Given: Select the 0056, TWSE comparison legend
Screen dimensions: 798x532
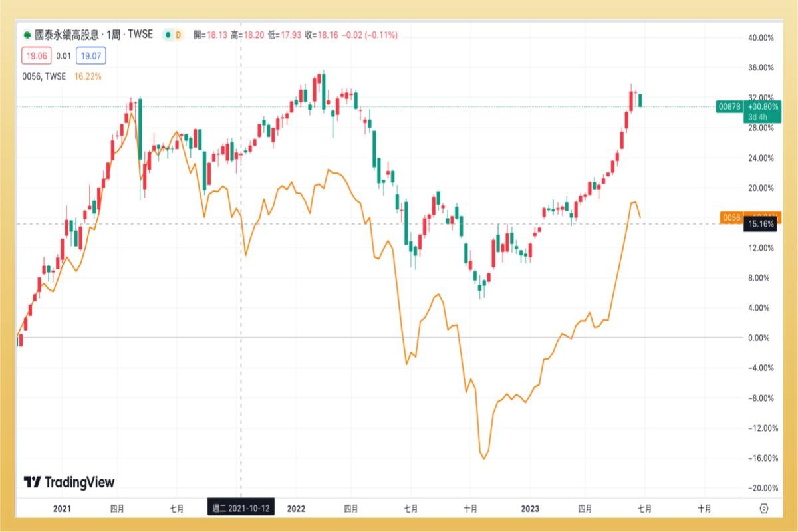Looking at the screenshot, I should [44, 76].
